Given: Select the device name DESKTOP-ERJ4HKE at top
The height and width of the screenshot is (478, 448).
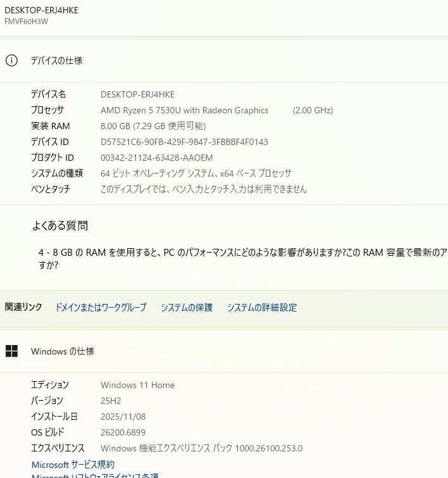Looking at the screenshot, I should coord(42,10).
